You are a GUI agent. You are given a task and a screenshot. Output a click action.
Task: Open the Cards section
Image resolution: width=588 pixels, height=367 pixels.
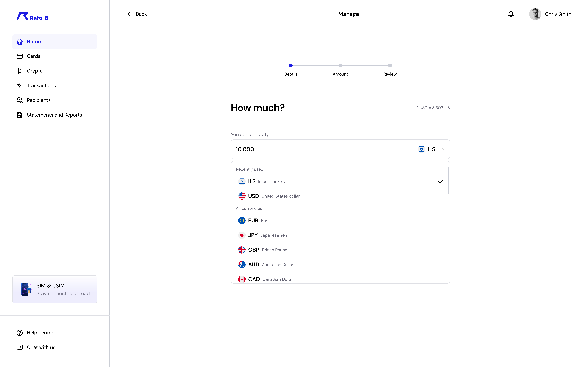tap(34, 56)
